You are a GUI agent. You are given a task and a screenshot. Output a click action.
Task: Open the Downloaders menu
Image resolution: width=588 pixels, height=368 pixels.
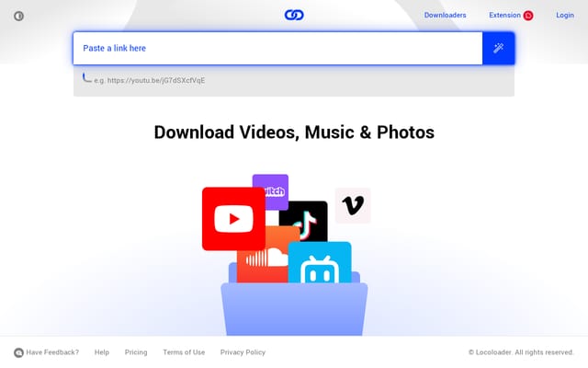pos(445,15)
